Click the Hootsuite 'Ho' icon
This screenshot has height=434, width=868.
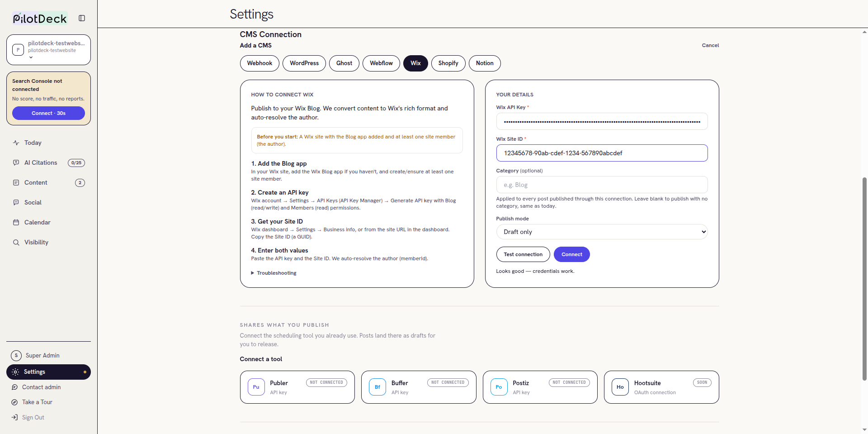620,387
